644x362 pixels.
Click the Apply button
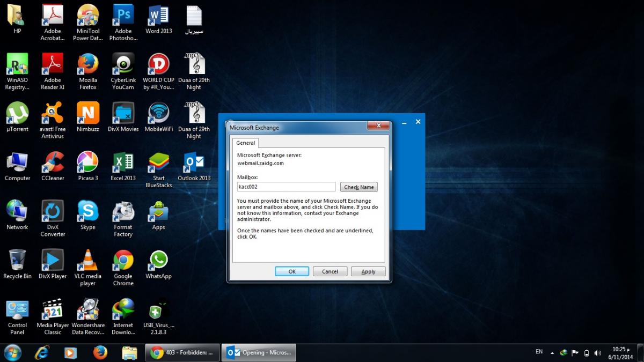click(368, 271)
